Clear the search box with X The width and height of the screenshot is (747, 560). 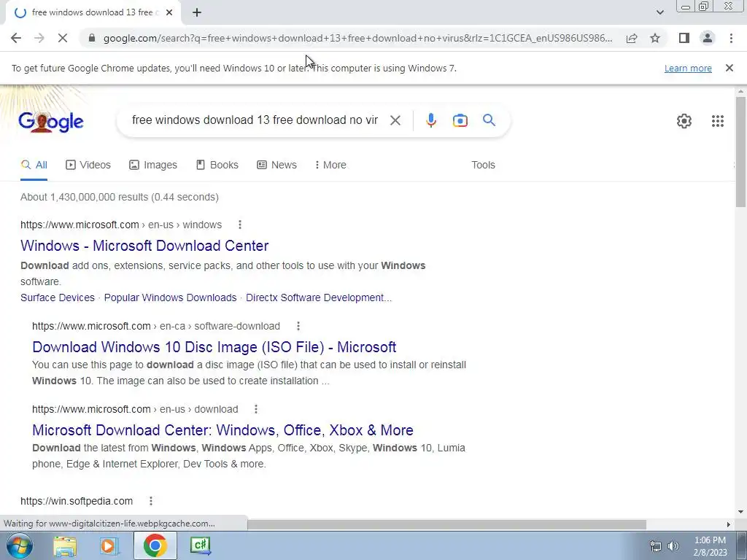point(395,120)
